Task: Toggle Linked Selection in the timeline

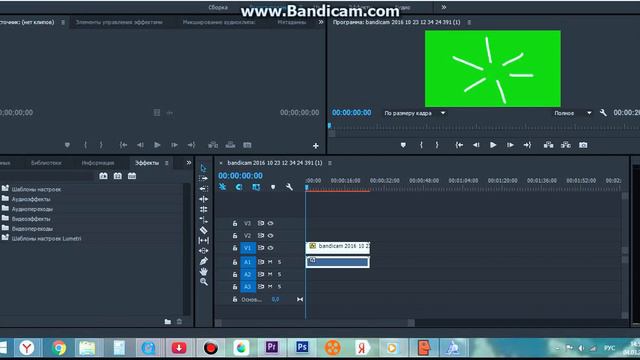Action: point(256,187)
